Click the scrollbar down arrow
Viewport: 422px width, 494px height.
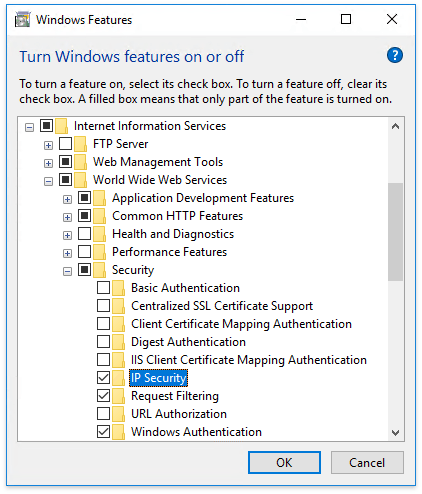click(396, 433)
